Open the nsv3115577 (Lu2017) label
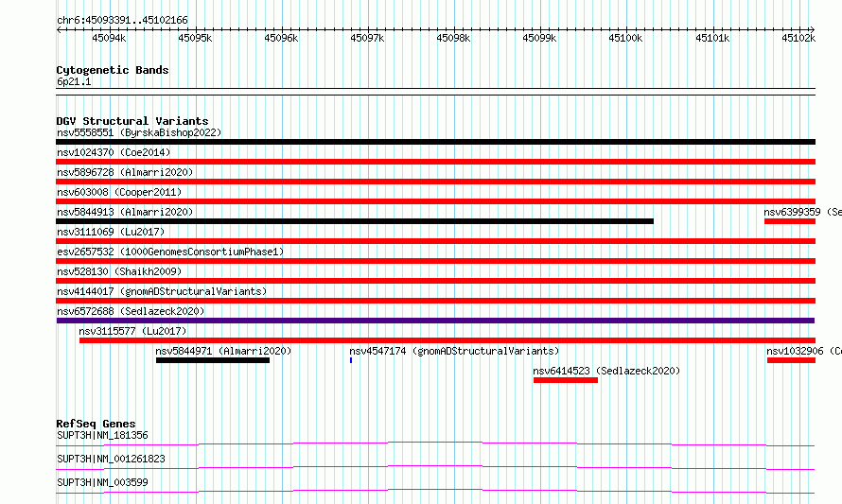842x504 pixels. [x=132, y=331]
